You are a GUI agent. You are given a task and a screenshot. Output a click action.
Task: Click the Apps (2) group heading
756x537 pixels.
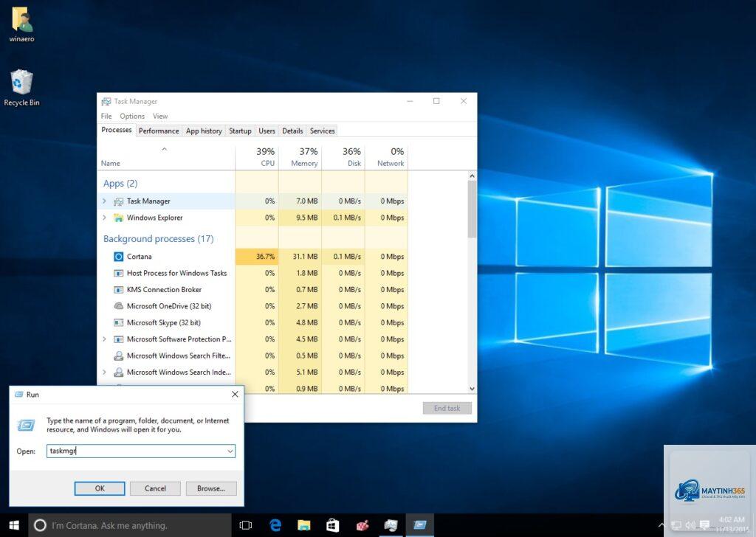point(120,184)
